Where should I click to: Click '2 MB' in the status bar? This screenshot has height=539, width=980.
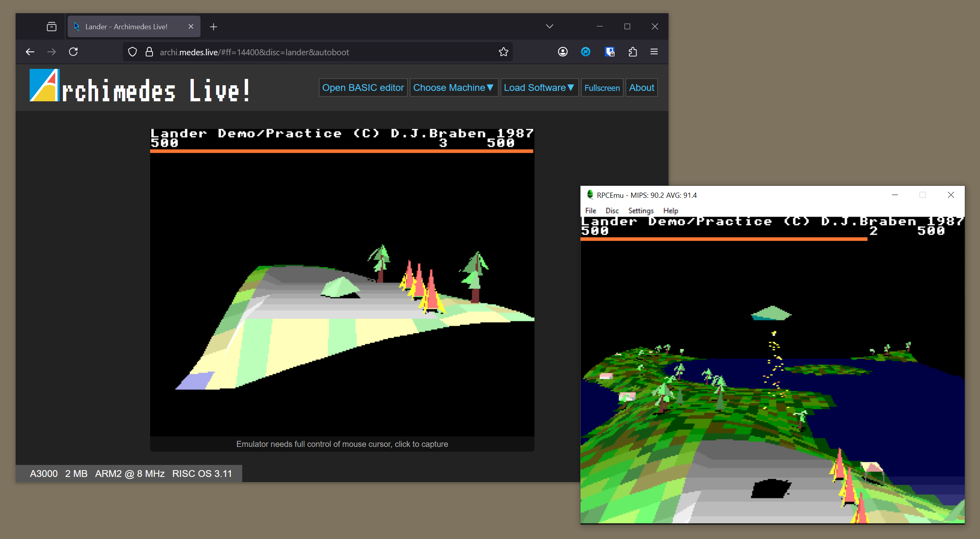[76, 474]
